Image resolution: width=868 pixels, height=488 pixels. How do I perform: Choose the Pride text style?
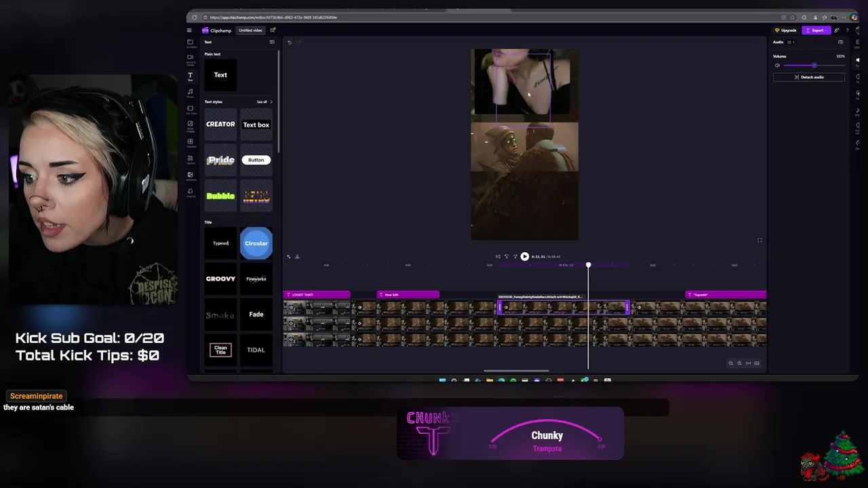[220, 161]
